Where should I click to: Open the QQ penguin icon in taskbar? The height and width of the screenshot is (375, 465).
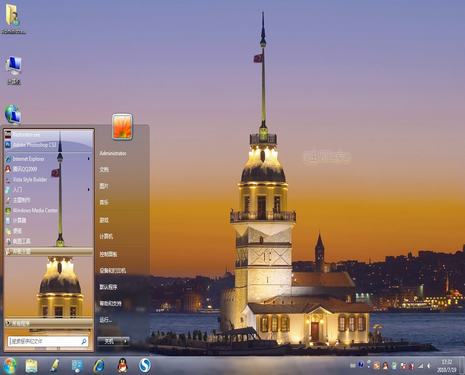(123, 366)
